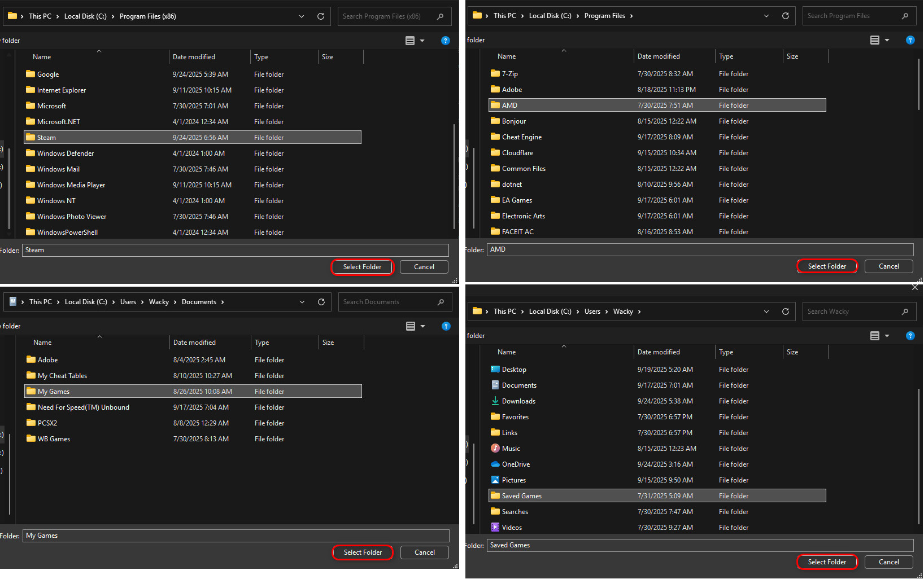The height and width of the screenshot is (579, 924).
Task: Click the Folder field containing My Games
Action: click(x=236, y=536)
